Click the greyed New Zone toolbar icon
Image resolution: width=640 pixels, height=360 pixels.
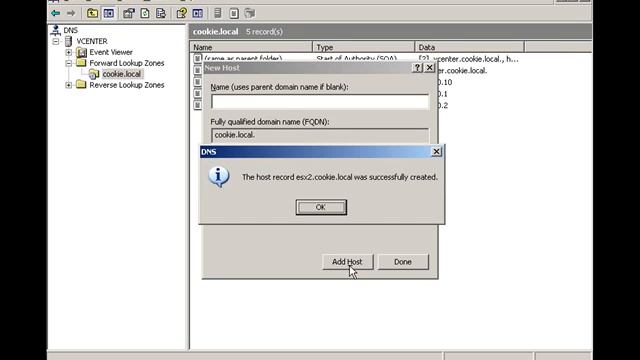coord(250,13)
